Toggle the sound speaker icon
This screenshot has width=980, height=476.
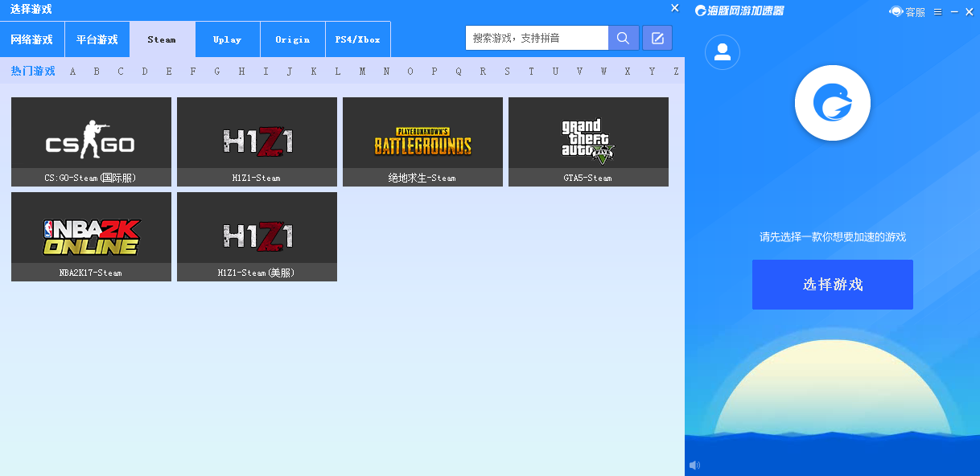(694, 465)
